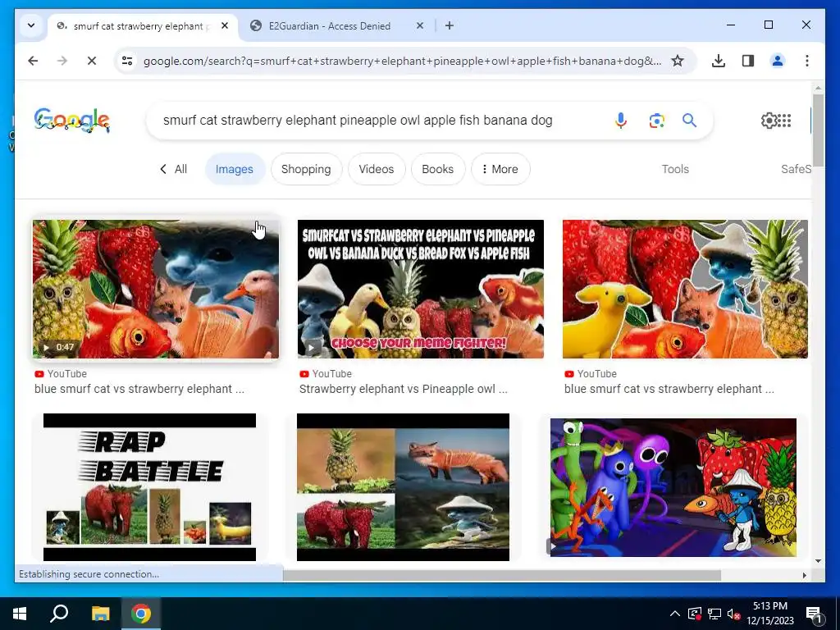Open third thumbnail with yellow banana dog

click(685, 289)
